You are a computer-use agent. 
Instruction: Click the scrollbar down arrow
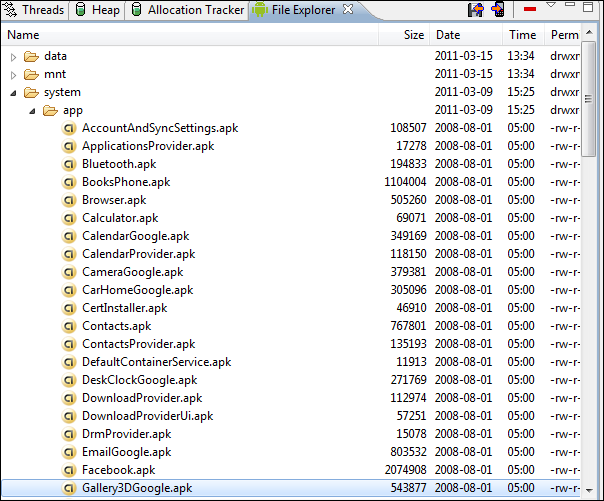[x=589, y=490]
